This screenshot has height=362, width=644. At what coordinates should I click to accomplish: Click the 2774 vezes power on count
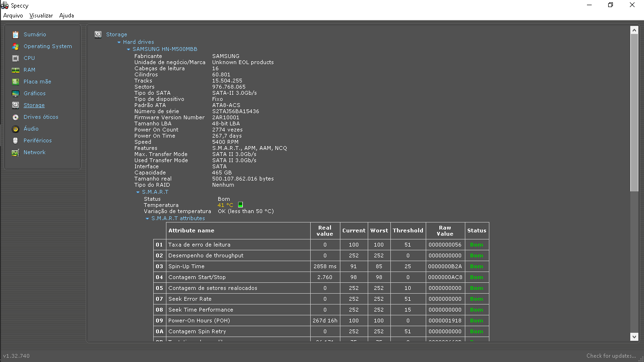[227, 130]
